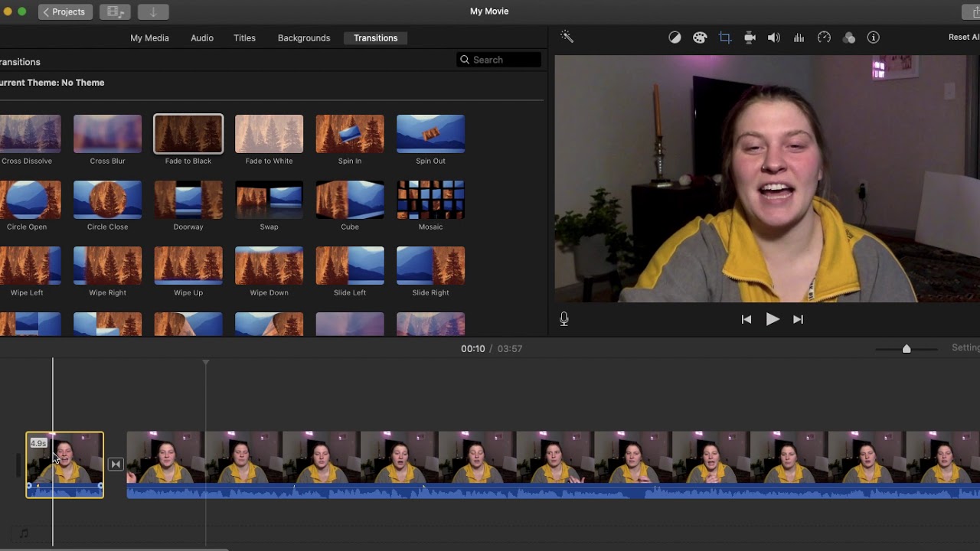Select the Doorway transition
The height and width of the screenshot is (551, 980).
(x=188, y=200)
